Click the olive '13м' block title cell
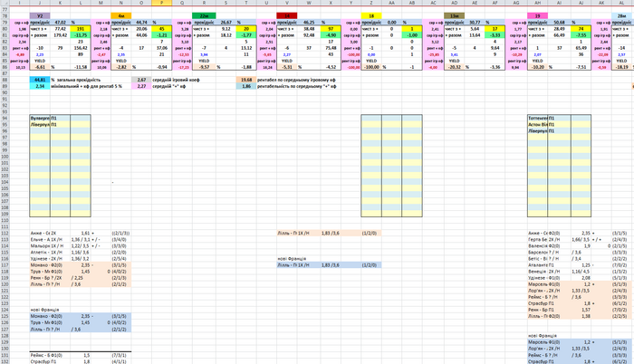Viewport: 634px width, 364px height. [454, 16]
